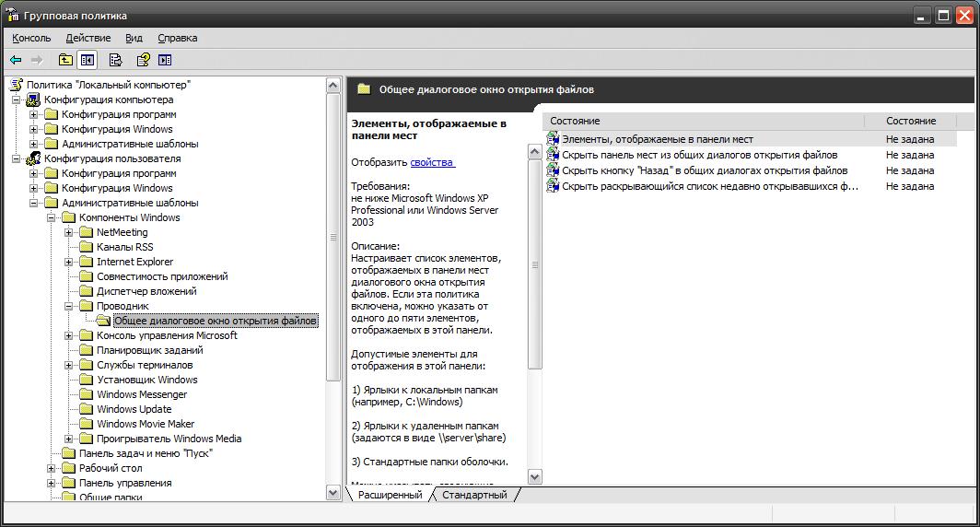The image size is (980, 527).
Task: Click the tree pane scrollbar thumb
Action: pyautogui.click(x=333, y=237)
